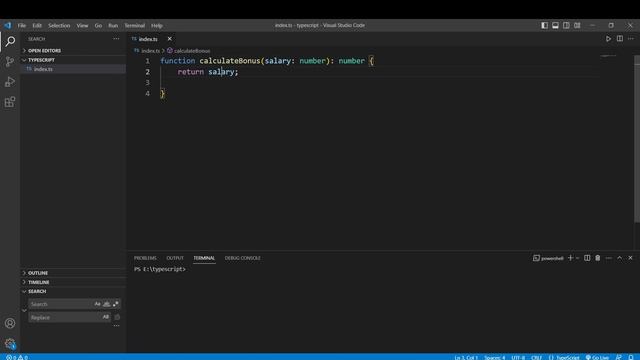
Task: Toggle Secondary Side Bar visibility
Action: click(566, 25)
